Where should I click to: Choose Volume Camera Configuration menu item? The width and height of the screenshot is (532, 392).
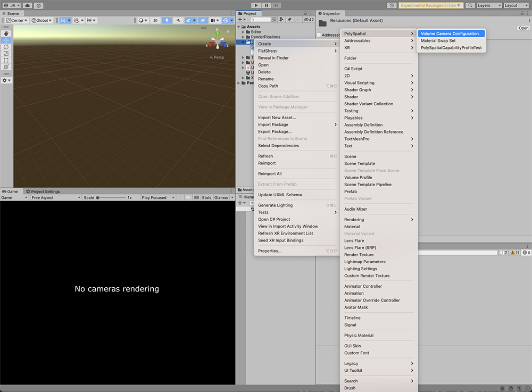click(x=450, y=34)
